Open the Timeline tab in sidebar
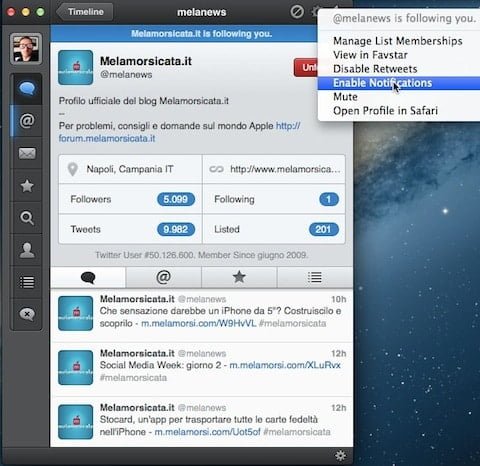480x466 pixels. click(x=27, y=89)
